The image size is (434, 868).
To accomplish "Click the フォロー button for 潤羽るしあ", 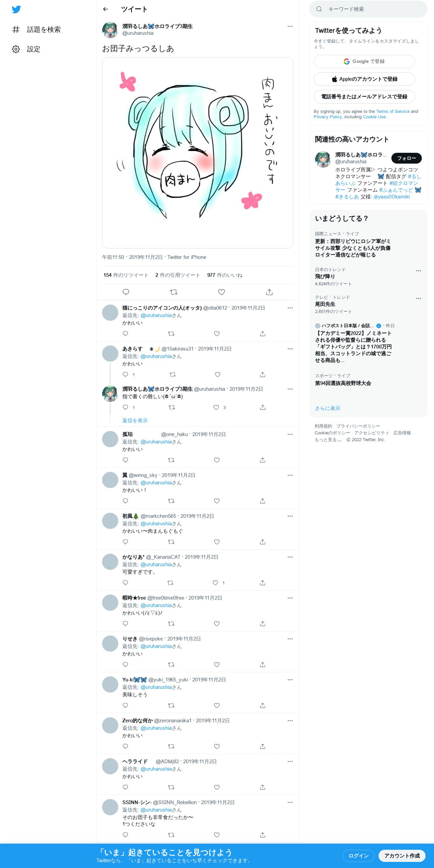I will [407, 158].
